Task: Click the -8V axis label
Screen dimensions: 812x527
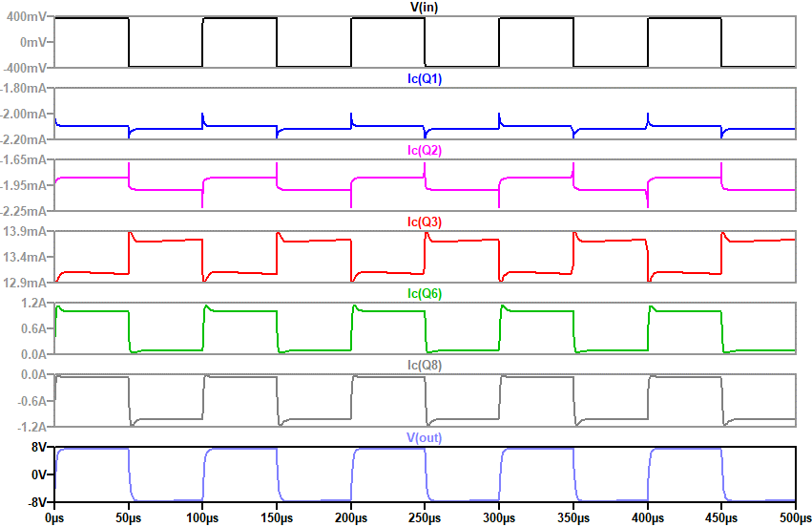Action: click(x=37, y=500)
